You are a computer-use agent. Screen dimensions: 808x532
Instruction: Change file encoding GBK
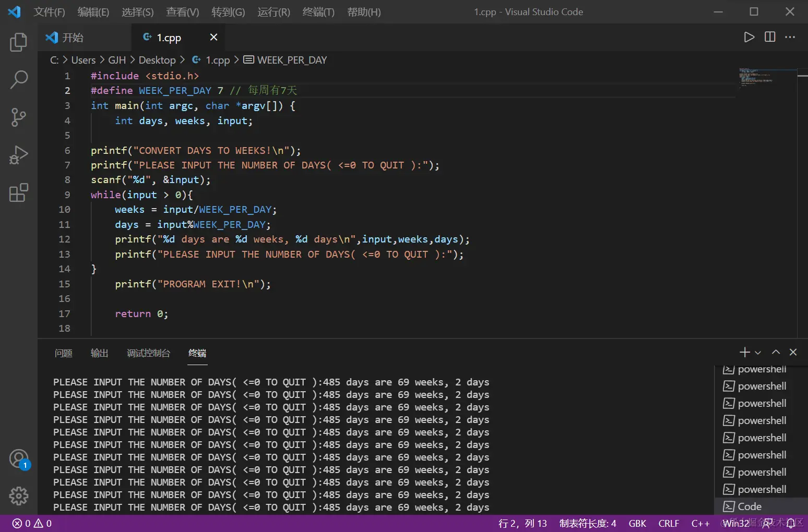click(x=637, y=523)
